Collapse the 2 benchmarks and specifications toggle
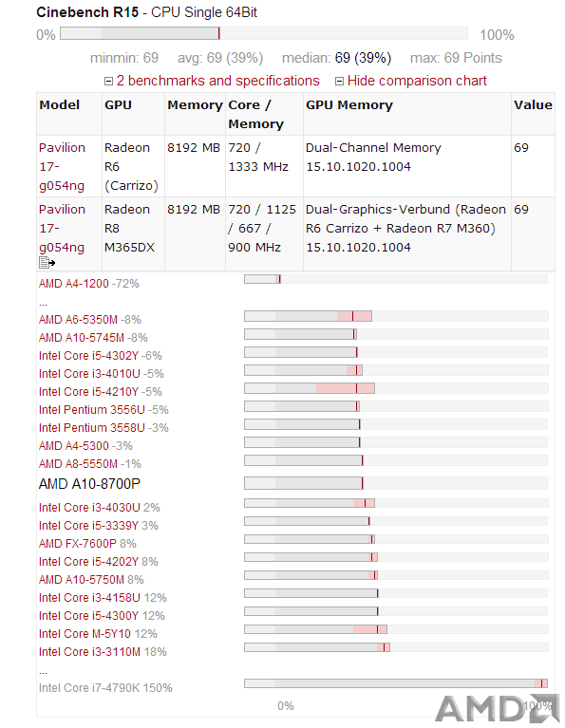Viewport: 565px width, 728px height. 108,82
